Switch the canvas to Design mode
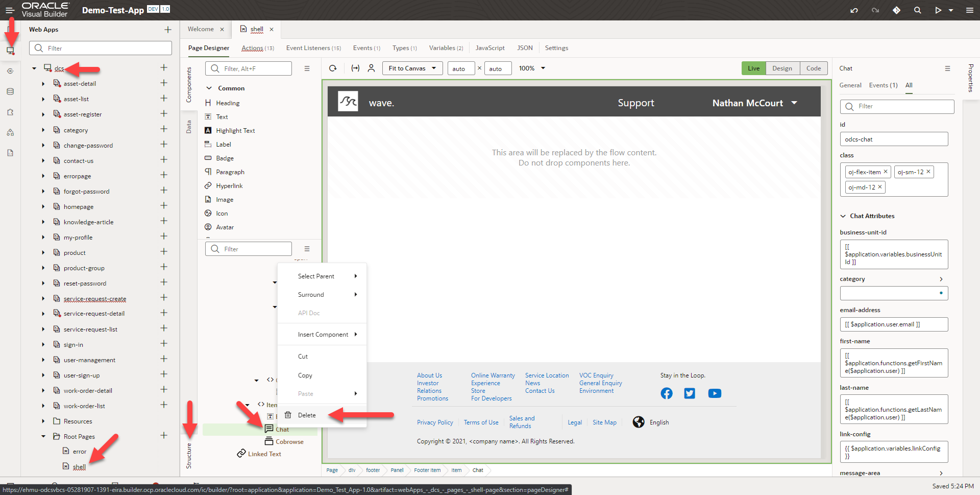 (x=783, y=68)
